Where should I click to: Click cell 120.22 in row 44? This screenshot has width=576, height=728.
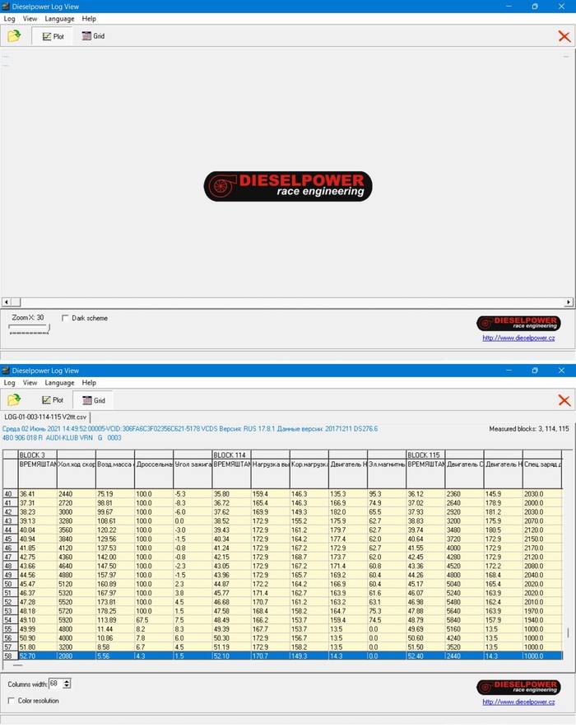115,530
